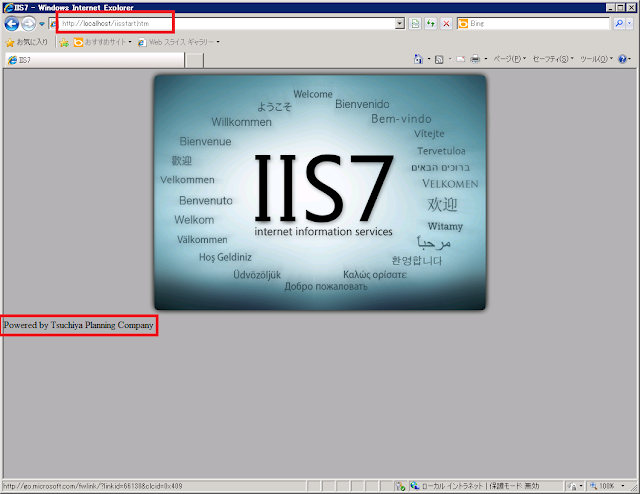640x494 pixels.
Task: Click the IIS7 welcome image
Action: click(320, 192)
